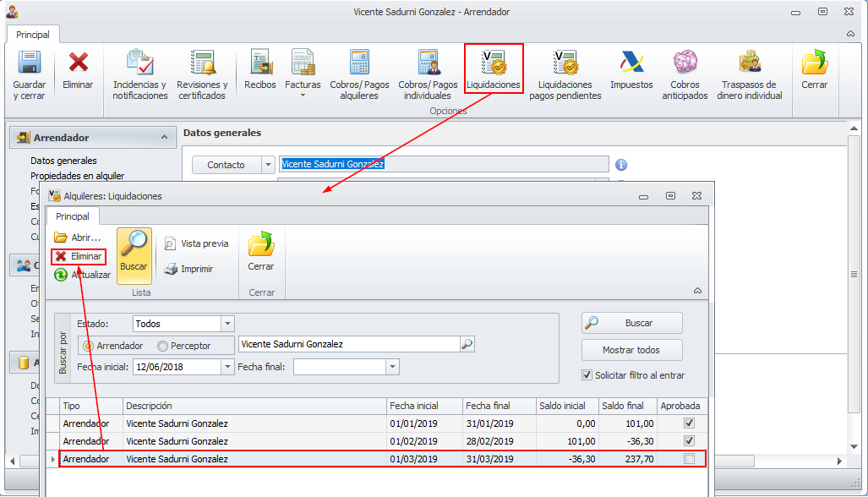Click Eliminar in the Liquidaciones toolbar
The height and width of the screenshot is (497, 868).
[x=79, y=256]
